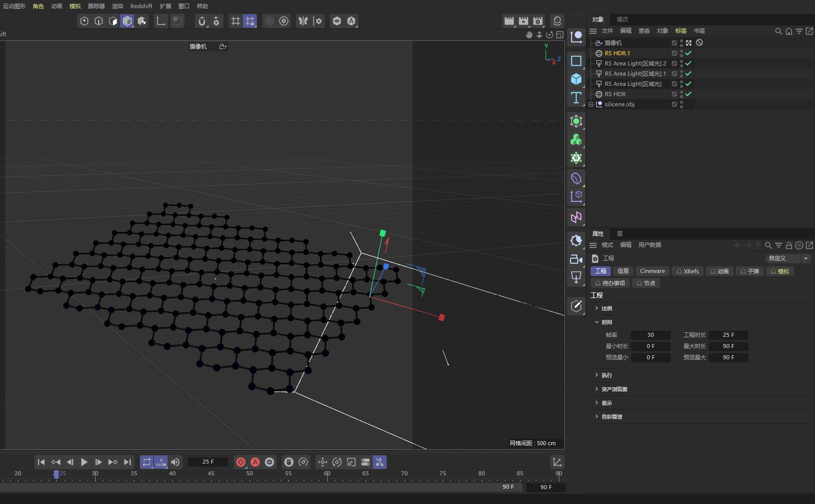Image resolution: width=815 pixels, height=504 pixels.
Task: Disable RS Area Light[区域光].2 checkmark
Action: 689,63
